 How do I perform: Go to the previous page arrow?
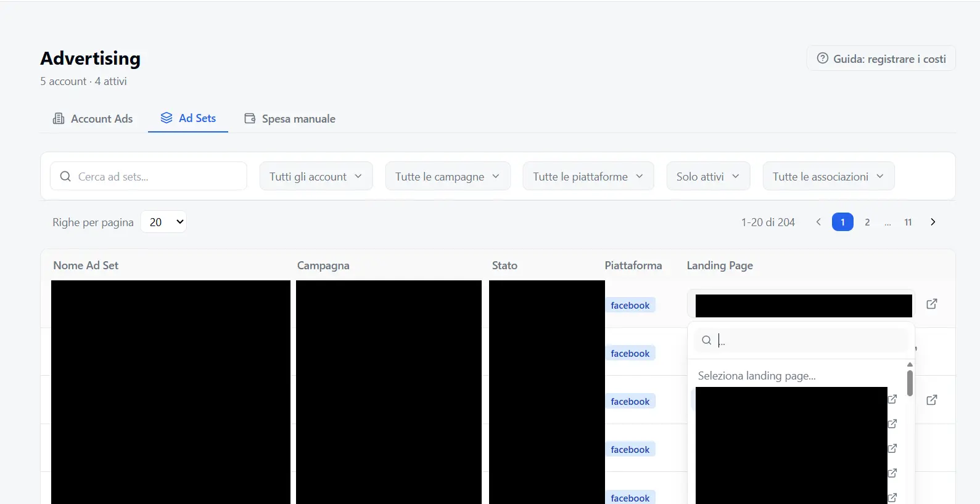point(818,222)
